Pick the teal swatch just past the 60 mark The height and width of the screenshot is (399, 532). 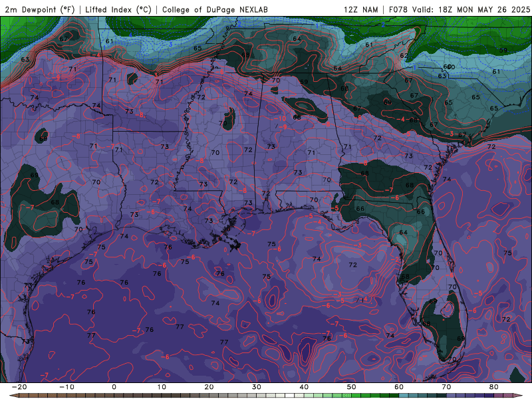click(404, 396)
